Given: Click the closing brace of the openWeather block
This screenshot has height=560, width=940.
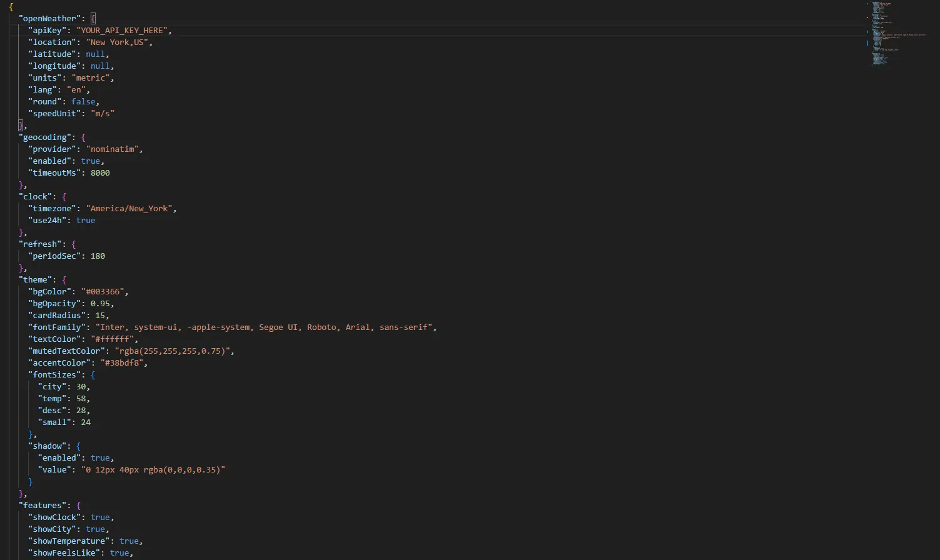Looking at the screenshot, I should pyautogui.click(x=19, y=124).
